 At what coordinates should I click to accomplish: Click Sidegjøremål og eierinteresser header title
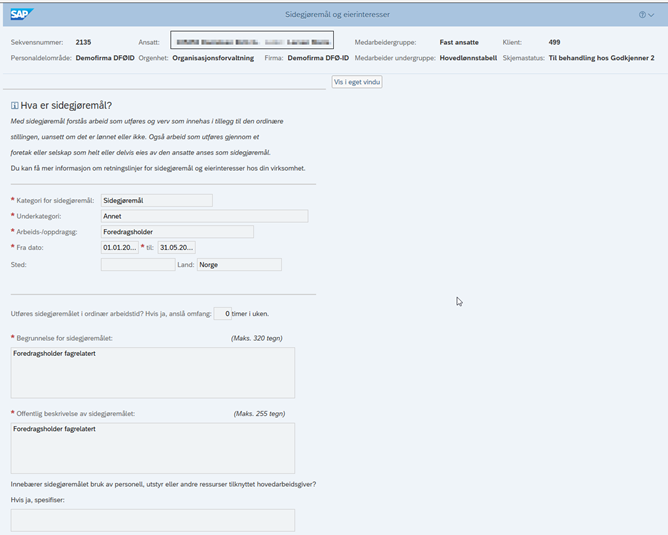click(337, 14)
